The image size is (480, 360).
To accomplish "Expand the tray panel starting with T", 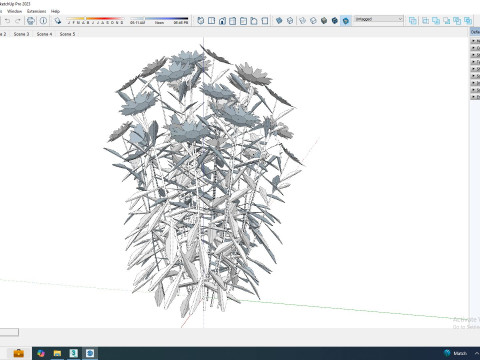I will pyautogui.click(x=475, y=62).
